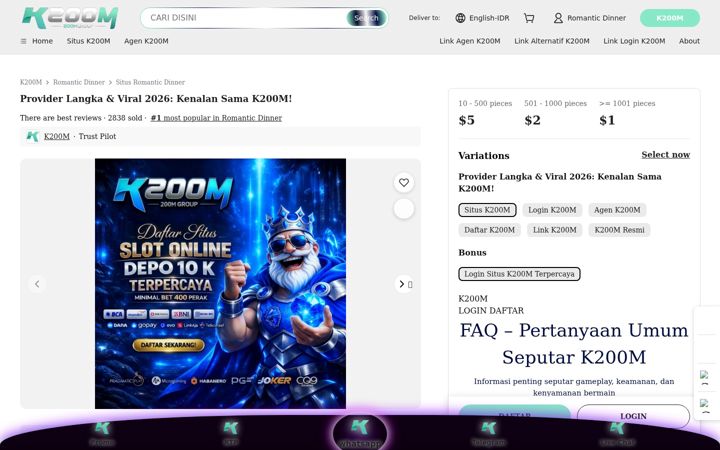
Task: Select Login Situs K200M Terpercaya bonus
Action: tap(519, 274)
